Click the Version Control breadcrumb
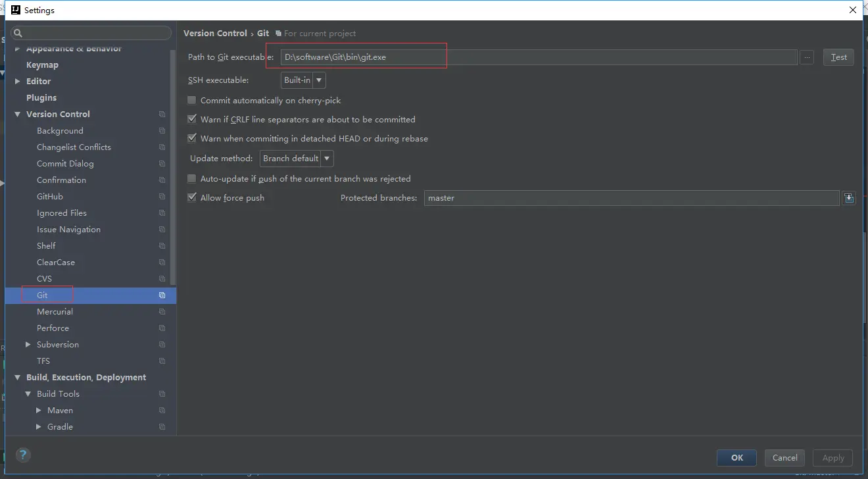The width and height of the screenshot is (868, 479). pos(215,34)
